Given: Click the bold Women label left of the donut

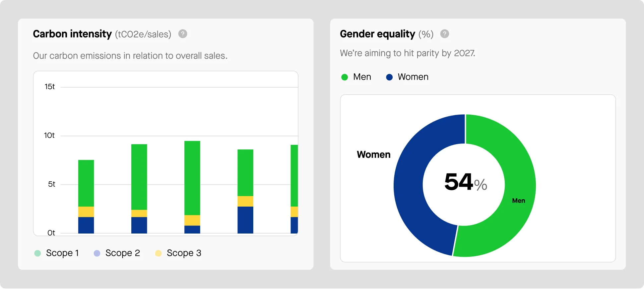Looking at the screenshot, I should pos(373,155).
